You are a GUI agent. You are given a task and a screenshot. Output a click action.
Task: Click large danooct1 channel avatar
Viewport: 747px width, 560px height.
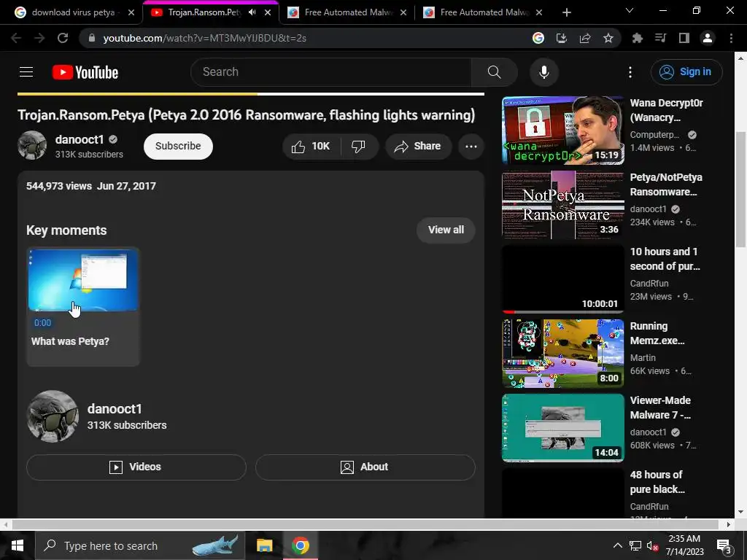click(53, 416)
